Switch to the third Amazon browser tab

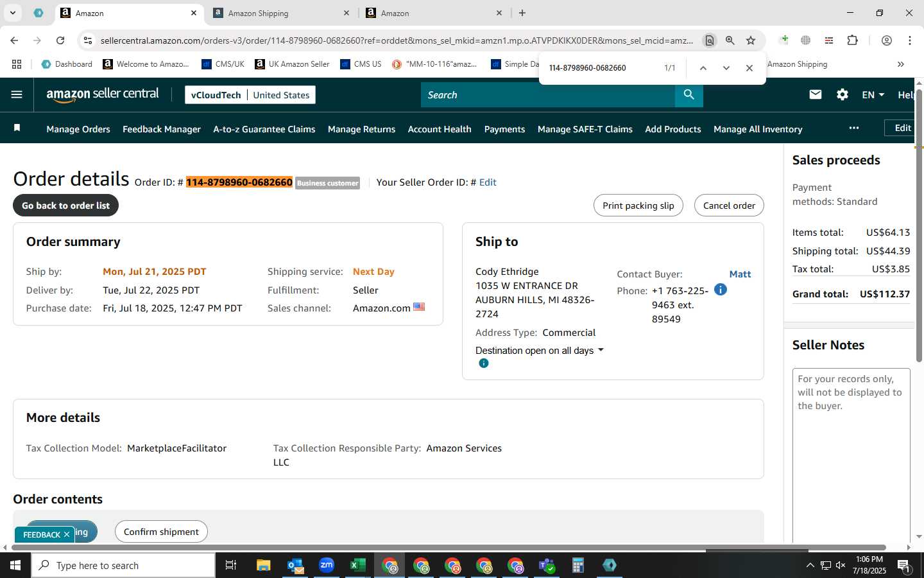[434, 13]
